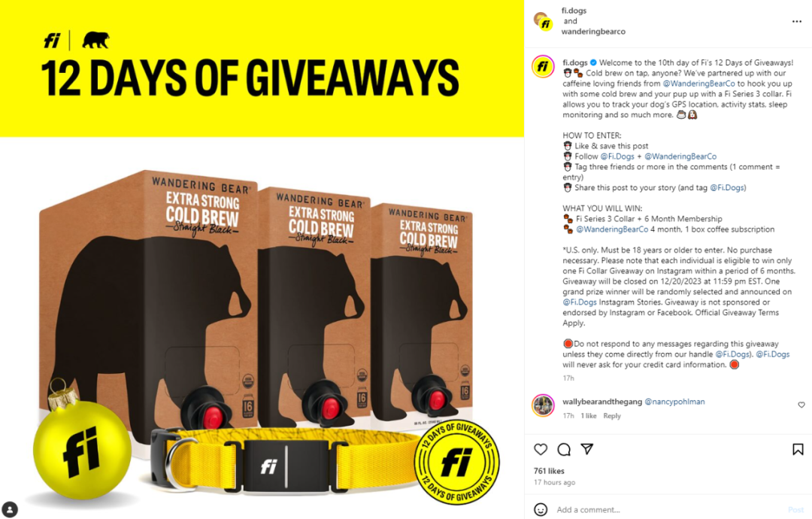Open wanderingbearco from the post header
This screenshot has height=519, width=812.
593,32
